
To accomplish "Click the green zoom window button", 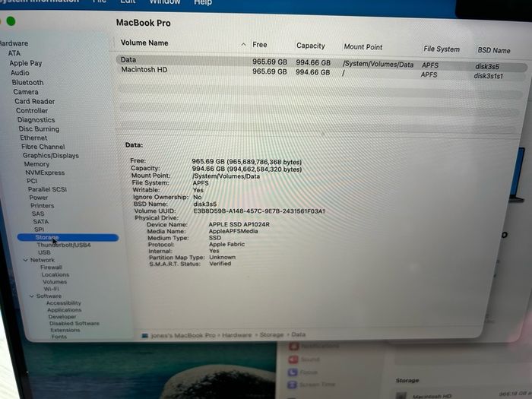I will point(11,21).
